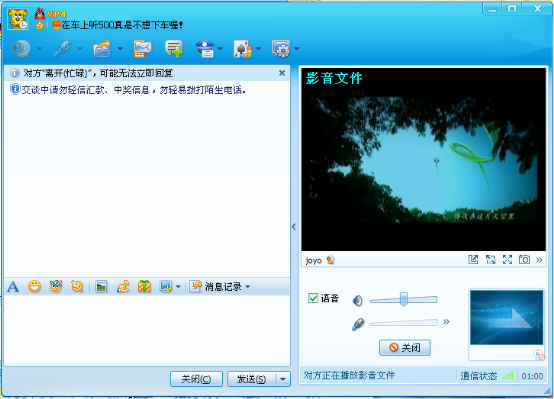
Task: Expand audio settings chevron beside microphone slider
Action: 446,322
